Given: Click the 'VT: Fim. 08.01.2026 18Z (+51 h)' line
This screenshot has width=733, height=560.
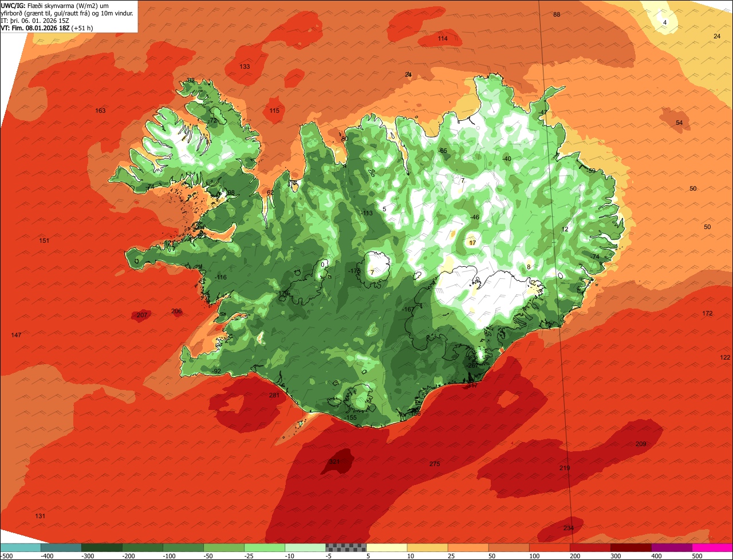Looking at the screenshot, I should pos(47,27).
